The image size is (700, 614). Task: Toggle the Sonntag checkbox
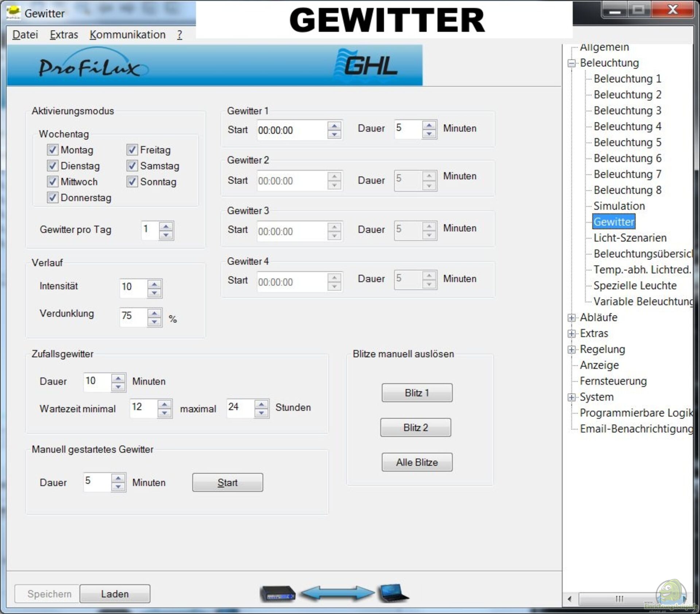point(132,181)
